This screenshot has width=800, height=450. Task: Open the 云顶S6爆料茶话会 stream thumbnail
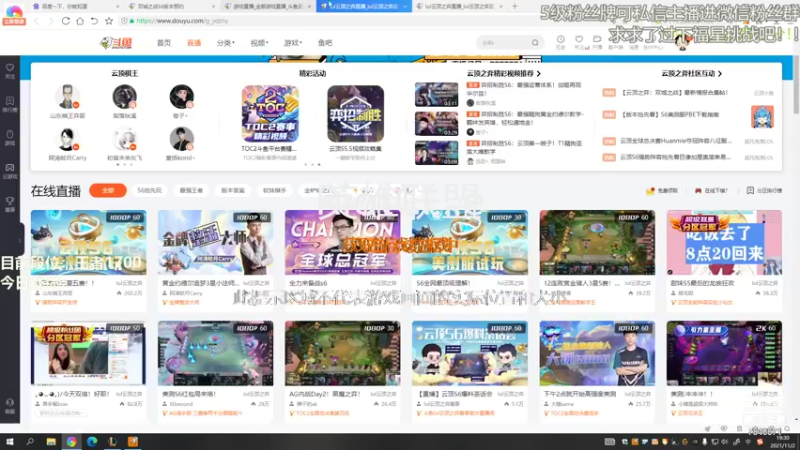[470, 353]
